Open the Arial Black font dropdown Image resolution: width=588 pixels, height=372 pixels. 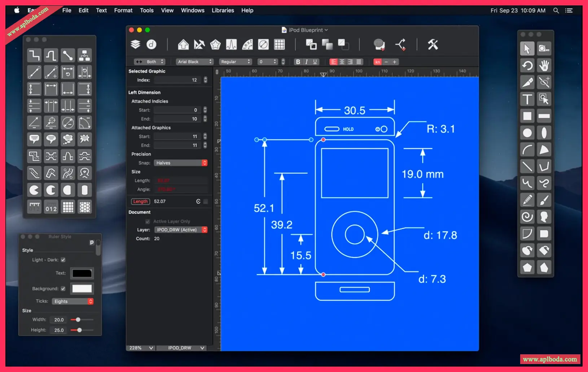pyautogui.click(x=195, y=62)
